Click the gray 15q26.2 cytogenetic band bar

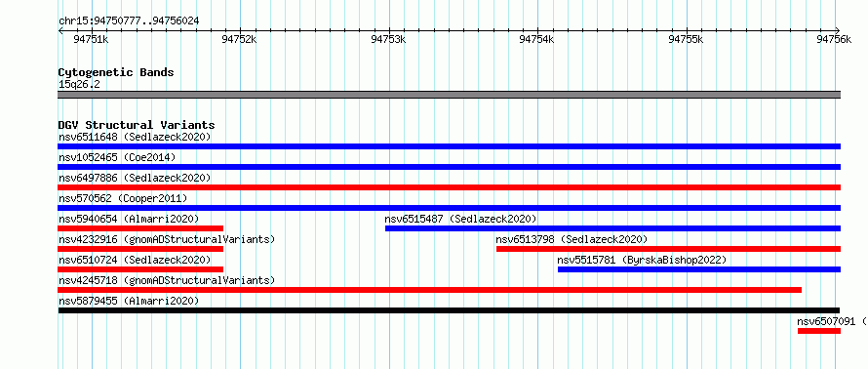[449, 95]
